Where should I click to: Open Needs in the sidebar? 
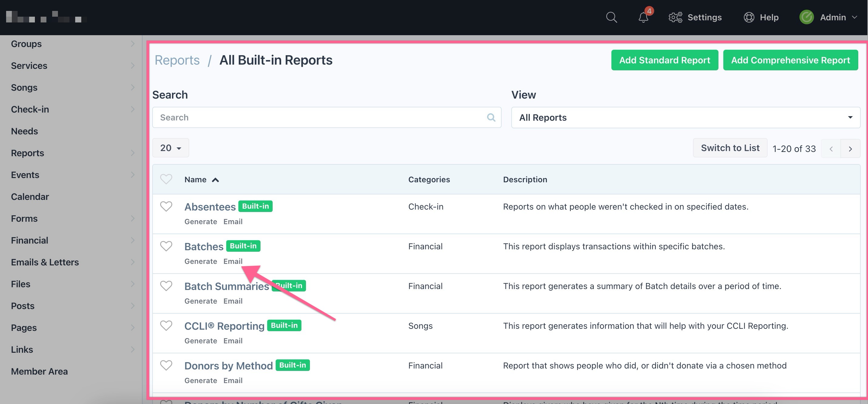24,131
